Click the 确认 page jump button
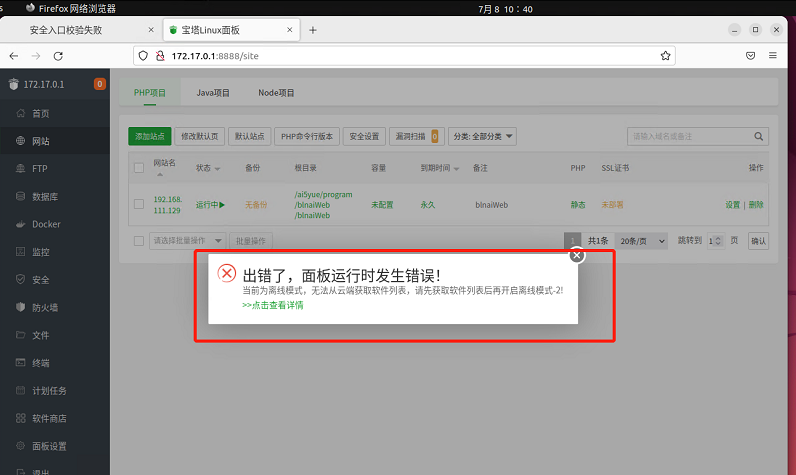 tap(758, 241)
